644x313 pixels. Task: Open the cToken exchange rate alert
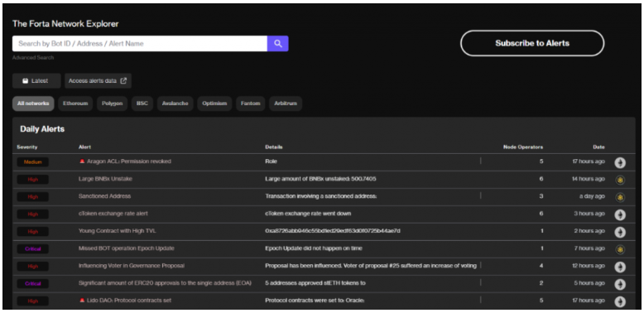pyautogui.click(x=113, y=214)
